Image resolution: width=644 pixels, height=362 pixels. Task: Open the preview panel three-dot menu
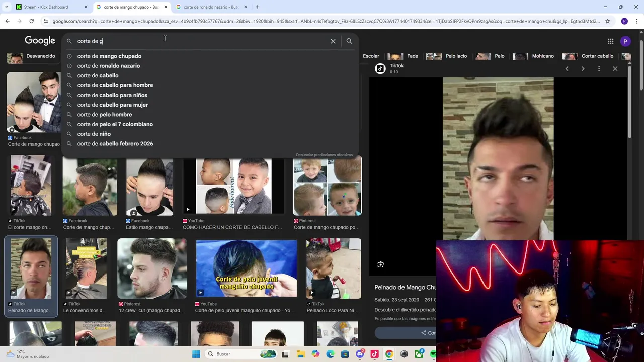click(599, 69)
